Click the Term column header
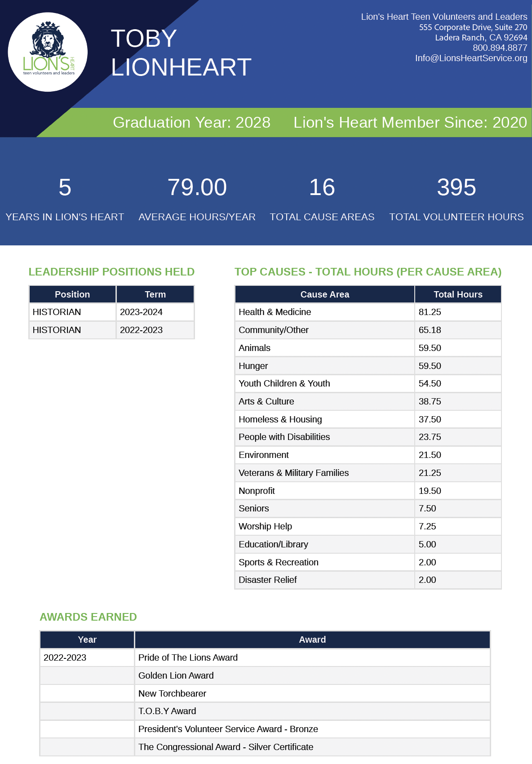532x764 pixels. tap(155, 294)
